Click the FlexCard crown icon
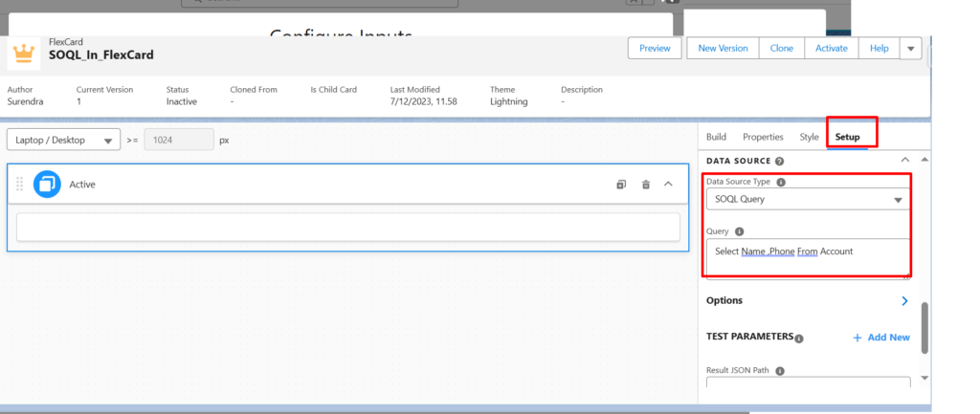Viewport: 980px width, 414px height. tap(24, 54)
